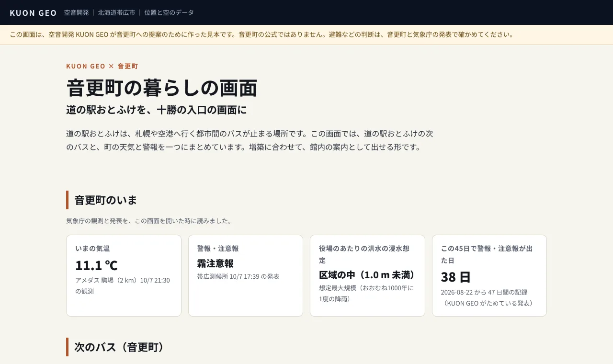This screenshot has height=364, width=613.
Task: Select the 役場のあたりの洪水の浸水想定 label
Action: click(x=364, y=254)
